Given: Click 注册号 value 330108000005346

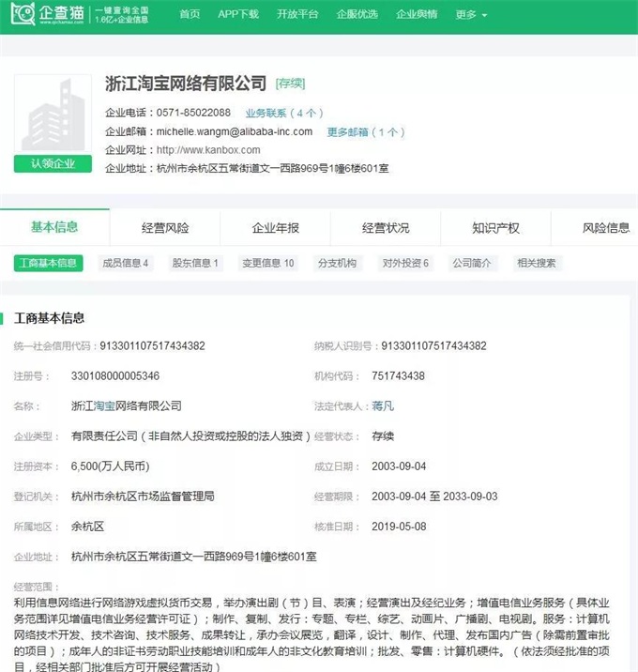Looking at the screenshot, I should pyautogui.click(x=115, y=375).
